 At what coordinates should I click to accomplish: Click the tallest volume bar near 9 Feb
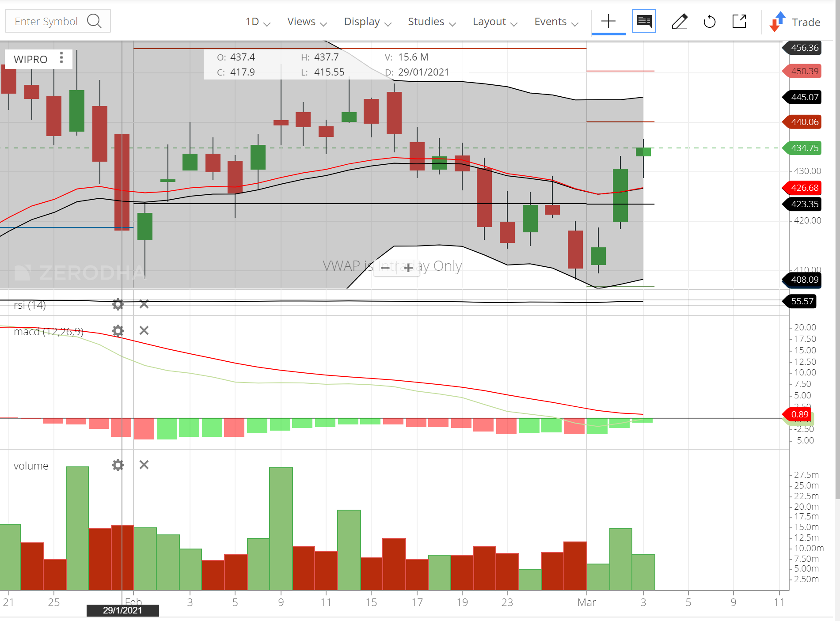coord(281,529)
